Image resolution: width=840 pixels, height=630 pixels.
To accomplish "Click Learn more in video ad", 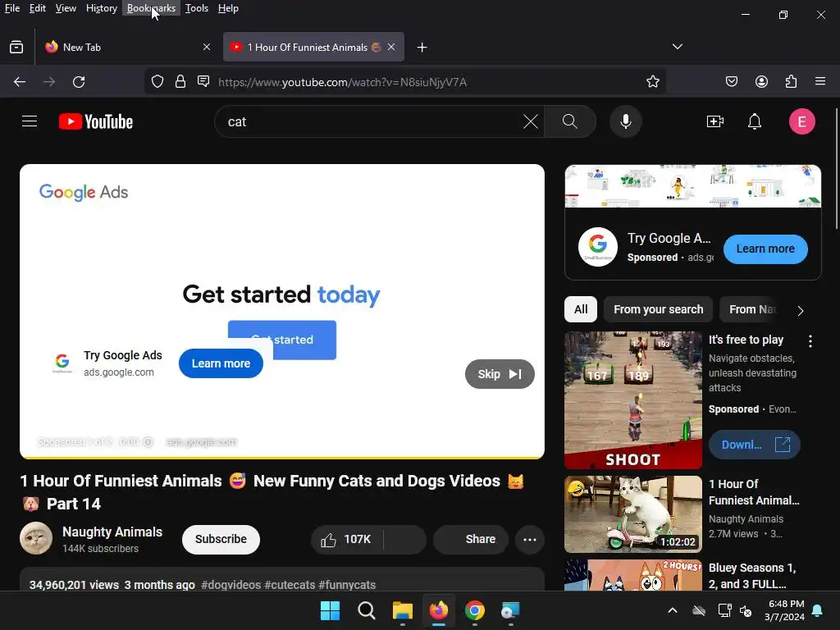I will (x=221, y=363).
